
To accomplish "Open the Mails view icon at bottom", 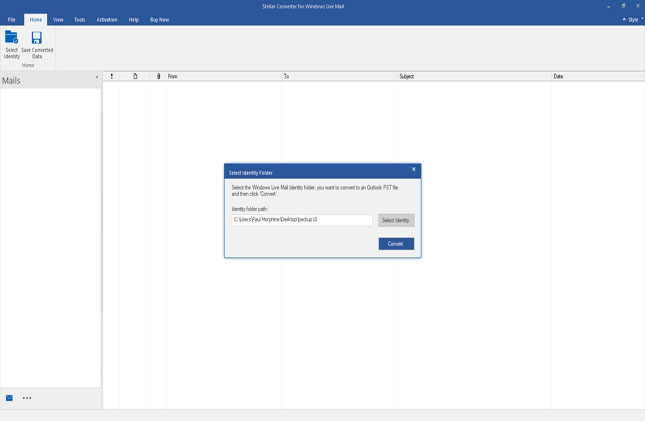I will click(x=9, y=398).
